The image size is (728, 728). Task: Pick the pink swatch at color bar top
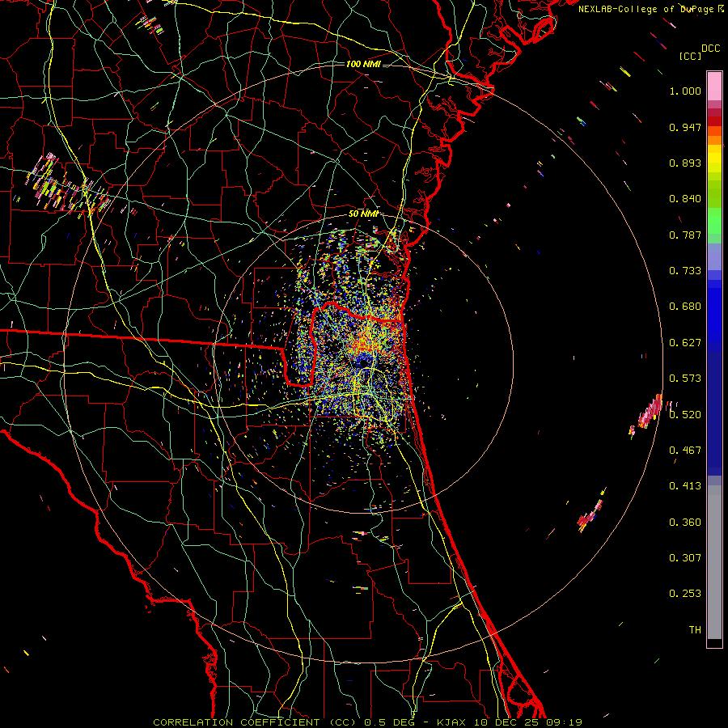714,86
